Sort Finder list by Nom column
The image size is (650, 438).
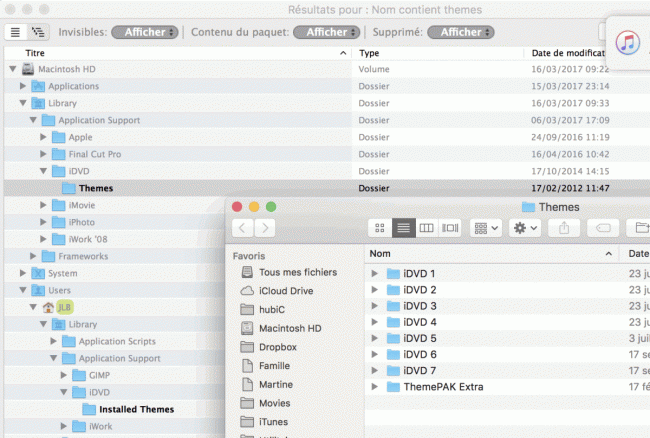492,254
